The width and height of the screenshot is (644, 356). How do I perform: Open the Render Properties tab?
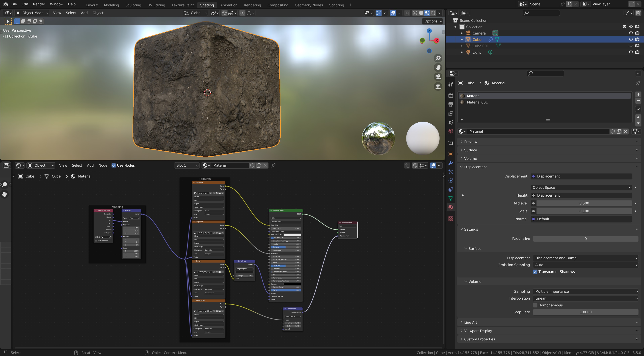pyautogui.click(x=450, y=96)
